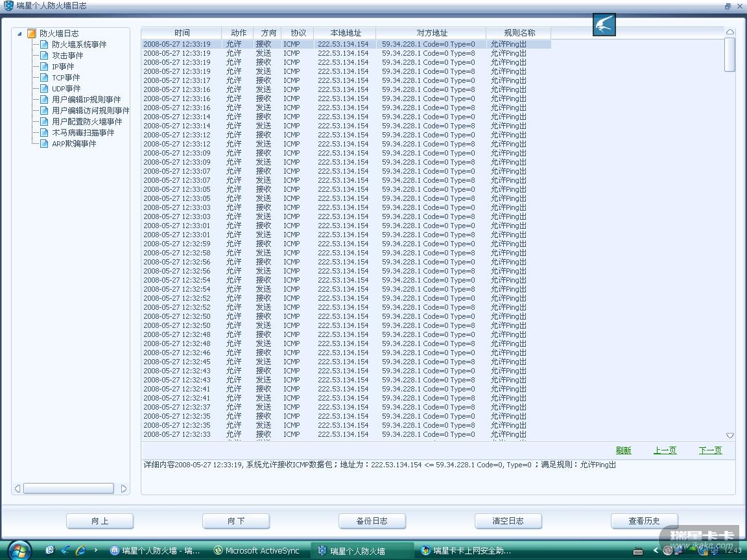Click the 协议 column header
The width and height of the screenshot is (747, 560).
[298, 33]
